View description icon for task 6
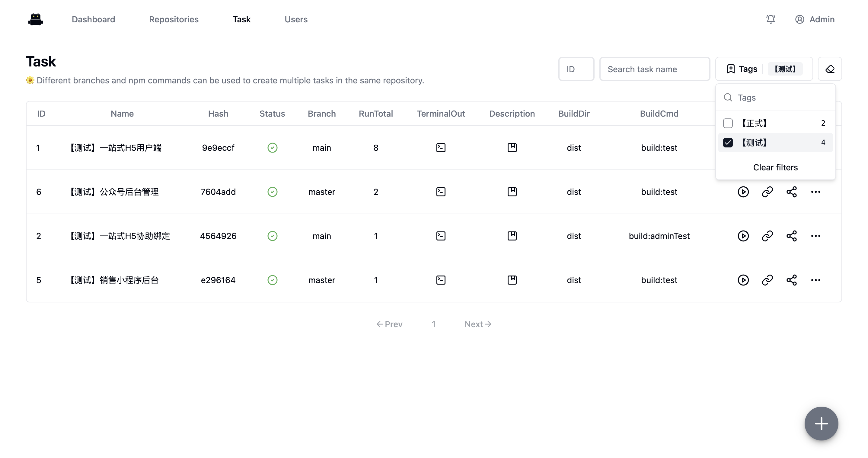 point(512,192)
